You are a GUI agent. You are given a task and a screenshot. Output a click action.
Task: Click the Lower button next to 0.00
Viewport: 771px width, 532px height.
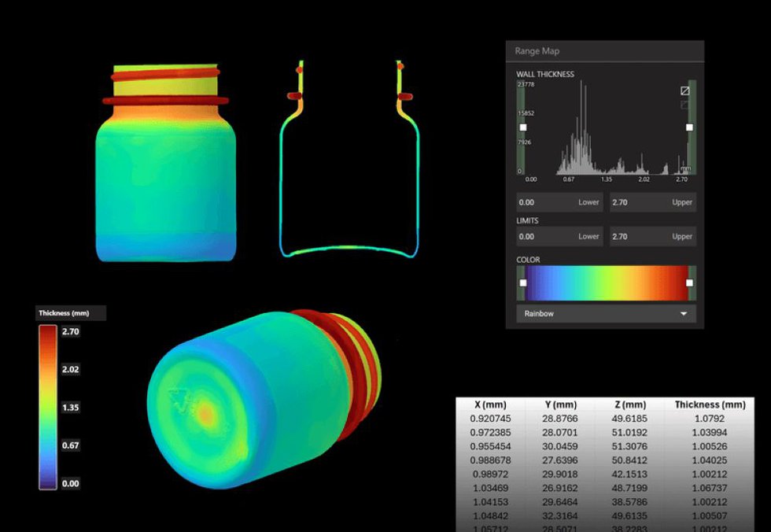pos(589,202)
